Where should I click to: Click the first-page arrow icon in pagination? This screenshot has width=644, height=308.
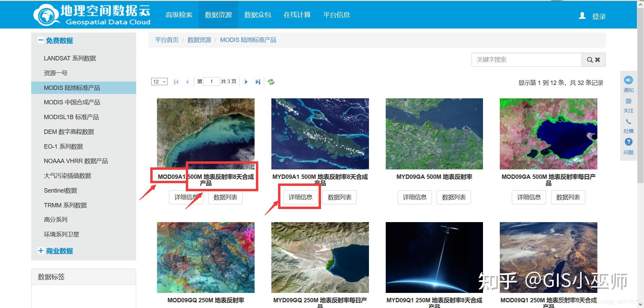176,82
